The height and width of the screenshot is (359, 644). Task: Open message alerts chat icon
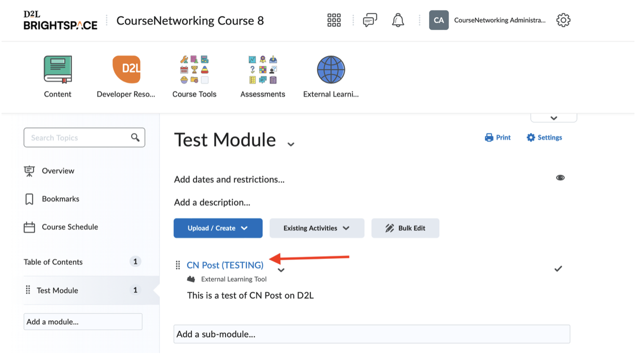pyautogui.click(x=370, y=20)
